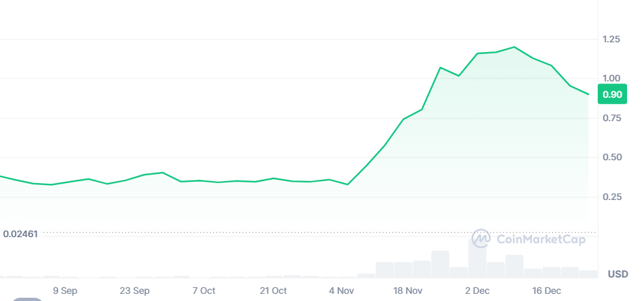Viewport: 644px width, 301px height.
Task: Click the 23 Sep date label
Action: point(135,291)
